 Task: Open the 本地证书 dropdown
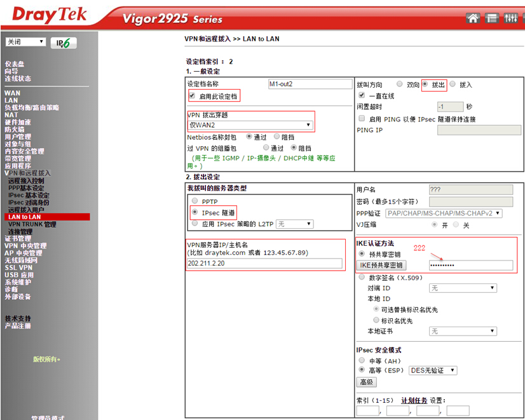pos(463,331)
